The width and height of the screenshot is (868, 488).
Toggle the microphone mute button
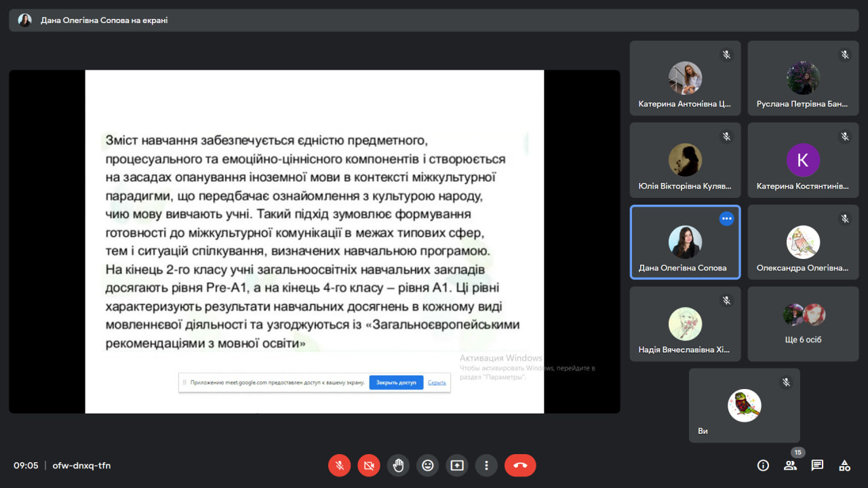pyautogui.click(x=340, y=466)
